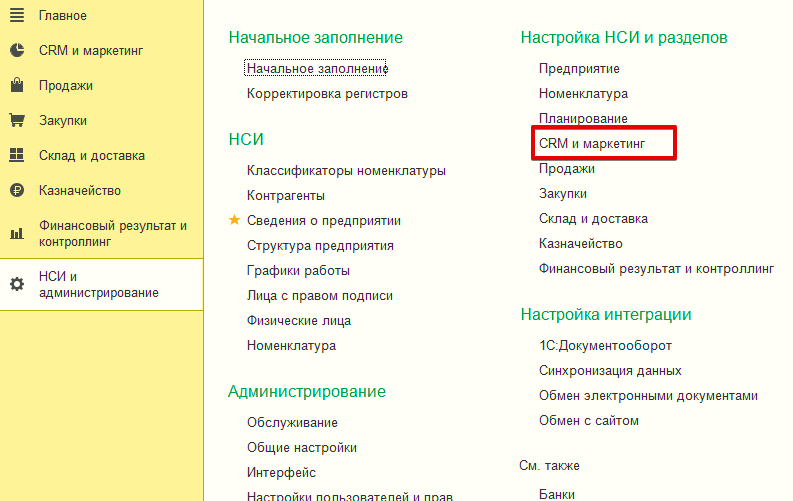Click the ruble coin icon for Казначейство

pyautogui.click(x=17, y=190)
